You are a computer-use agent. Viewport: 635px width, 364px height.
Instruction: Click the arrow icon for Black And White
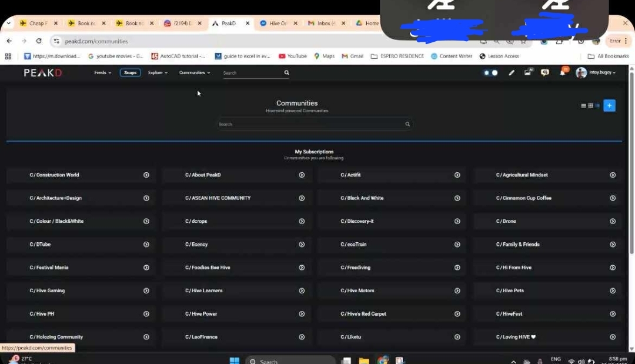(x=457, y=198)
